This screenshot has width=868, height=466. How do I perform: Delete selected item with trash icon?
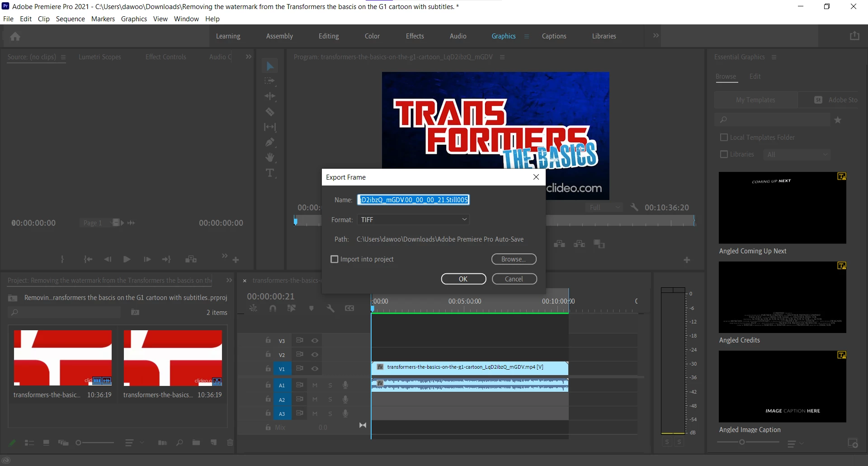click(x=230, y=442)
